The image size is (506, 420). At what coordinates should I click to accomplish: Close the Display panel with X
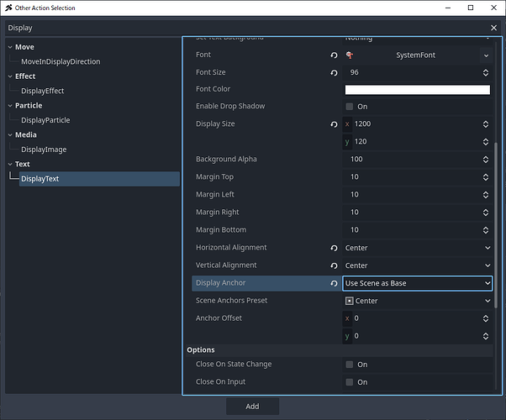point(493,28)
